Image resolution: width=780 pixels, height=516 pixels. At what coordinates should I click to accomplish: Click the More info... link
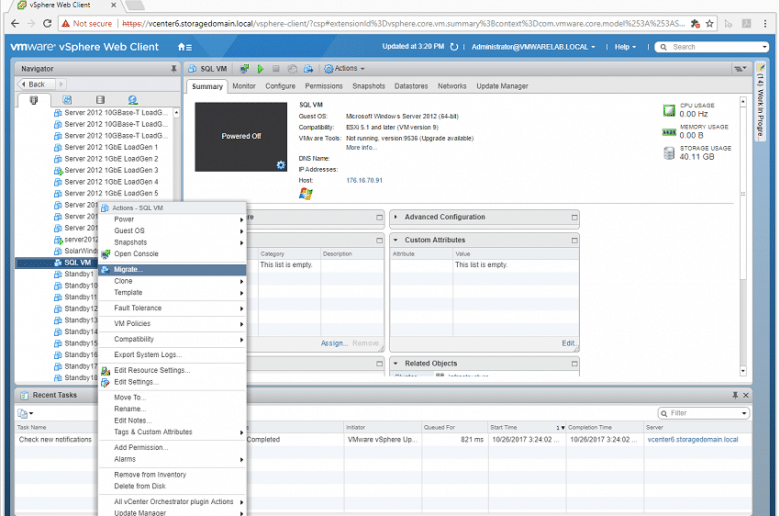(361, 148)
